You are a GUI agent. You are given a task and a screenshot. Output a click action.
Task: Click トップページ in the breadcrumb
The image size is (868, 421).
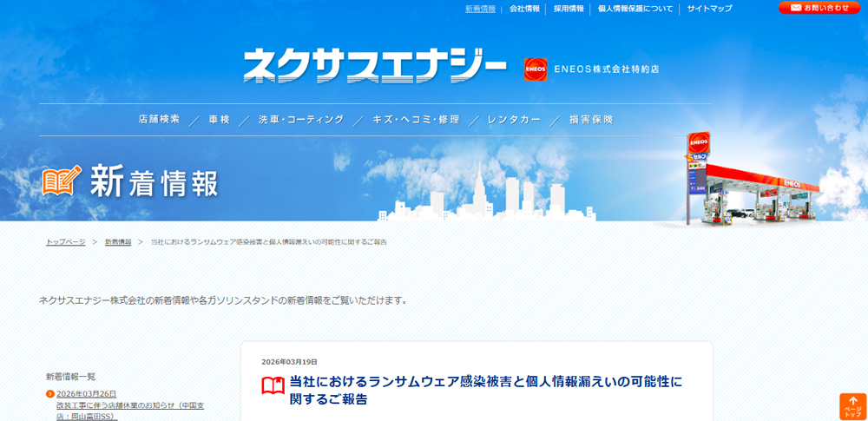(65, 242)
